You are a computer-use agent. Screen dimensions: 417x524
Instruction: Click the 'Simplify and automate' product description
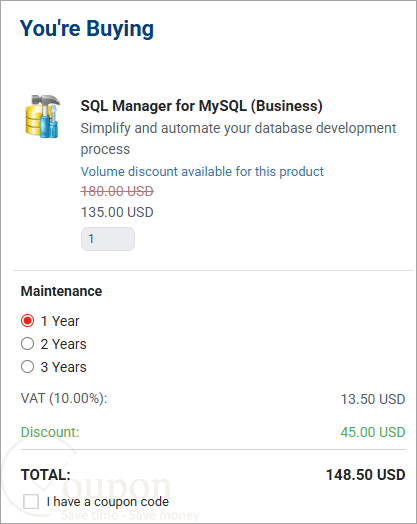(x=238, y=139)
